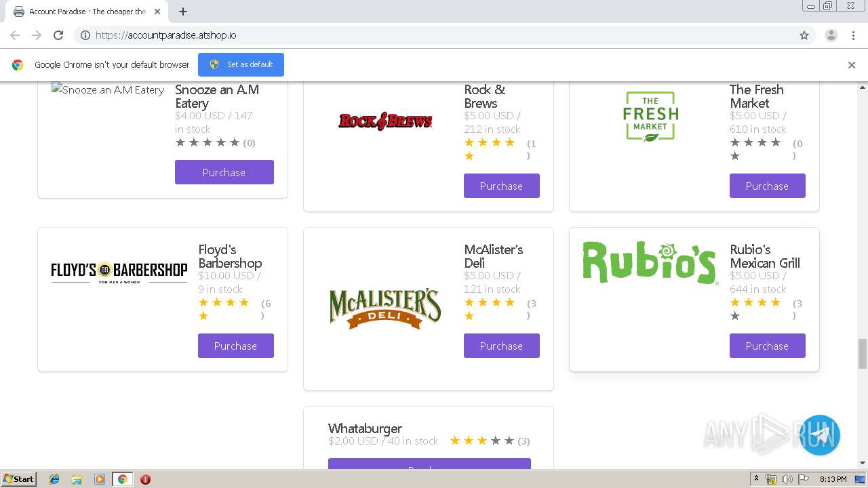Open the Rubio's logo image
Viewport: 868px width, 488px height.
[650, 262]
